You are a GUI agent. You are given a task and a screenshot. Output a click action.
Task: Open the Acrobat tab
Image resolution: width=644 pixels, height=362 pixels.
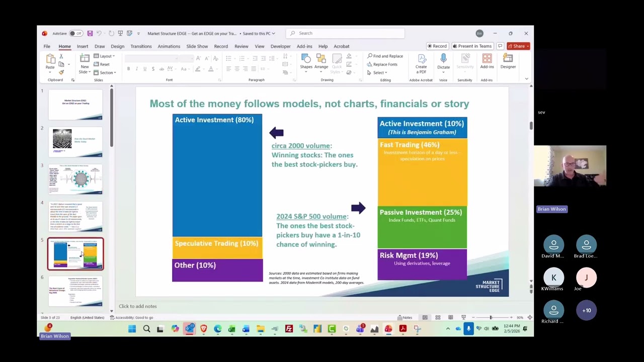[x=342, y=46]
